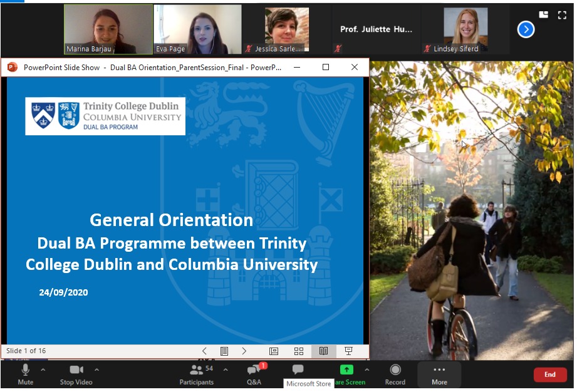577x392 pixels.
Task: Open the Q&A panel
Action: click(254, 374)
